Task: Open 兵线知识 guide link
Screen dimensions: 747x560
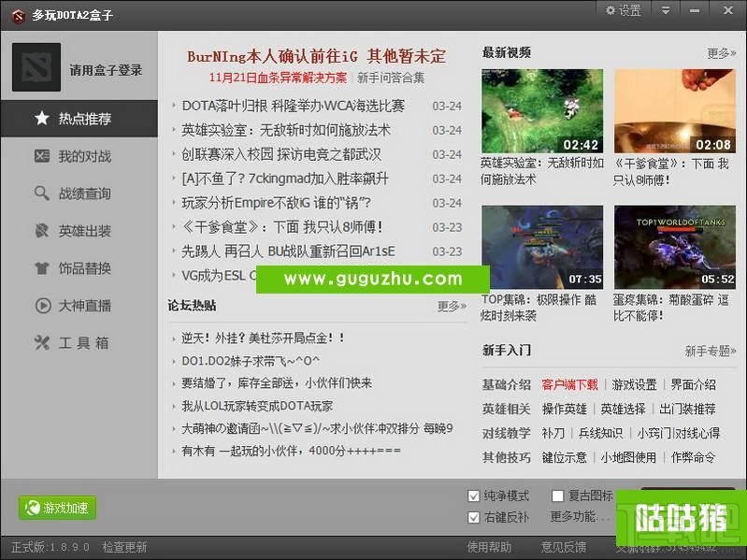Action: (x=600, y=434)
